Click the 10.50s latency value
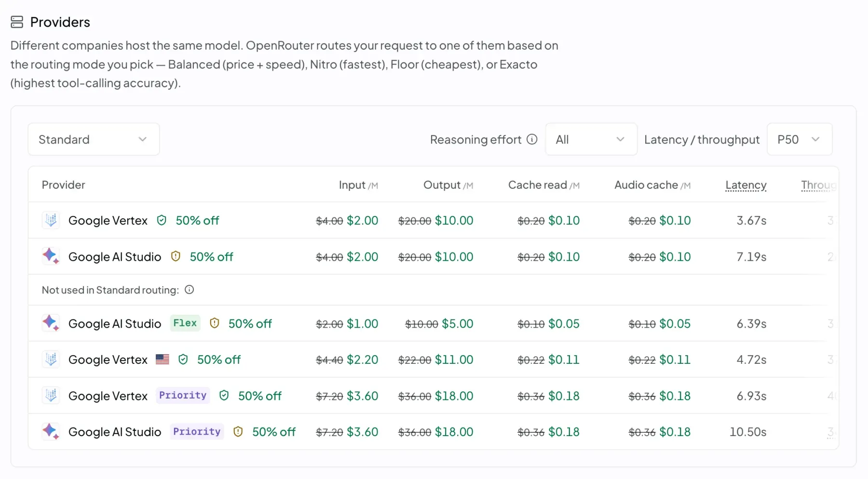Viewport: 868px width, 479px height. (748, 432)
